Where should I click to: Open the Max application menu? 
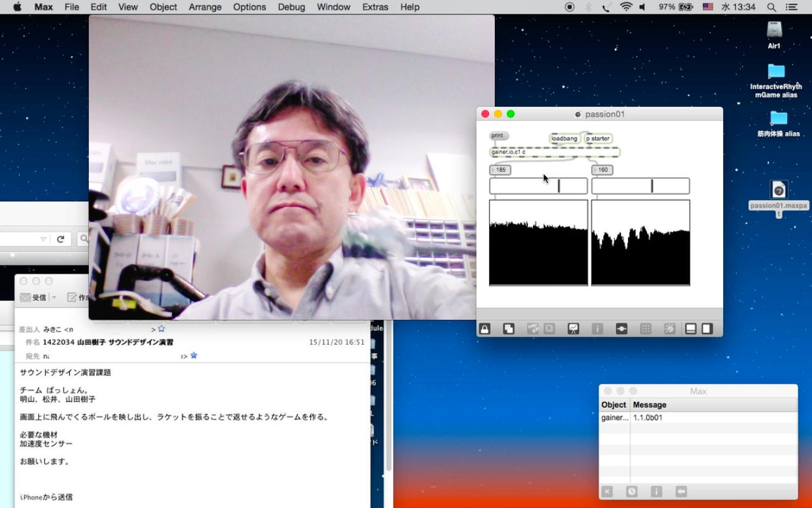(x=44, y=7)
